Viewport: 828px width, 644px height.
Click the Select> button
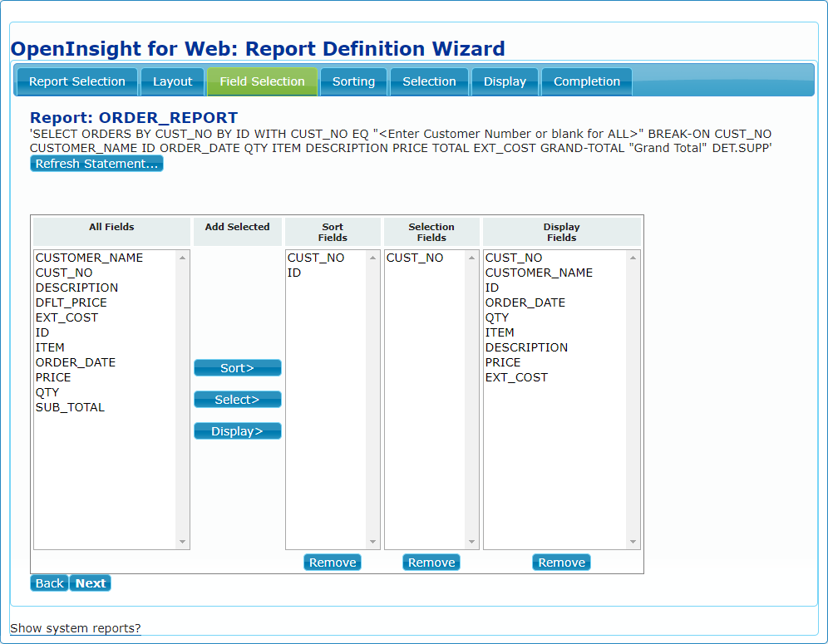click(x=237, y=400)
